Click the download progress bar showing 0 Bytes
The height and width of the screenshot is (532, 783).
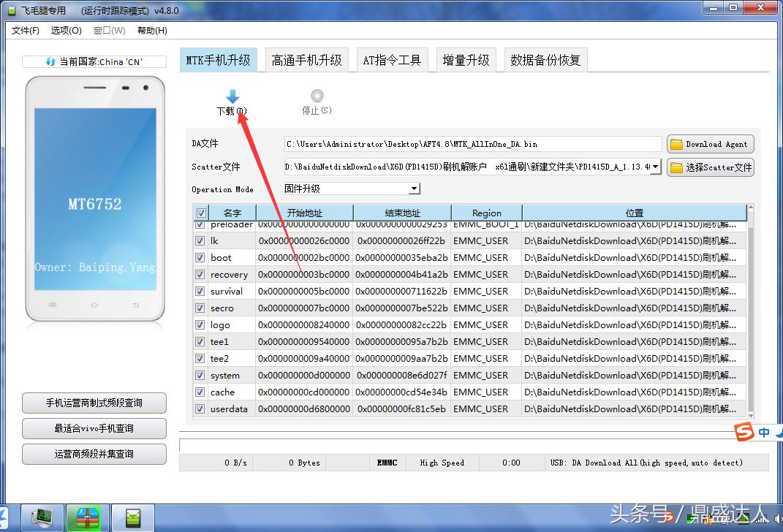click(305, 463)
